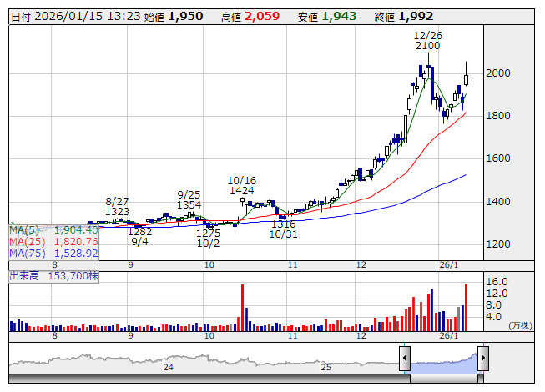
Task: Click the year 24 area in navigator
Action: 169,367
